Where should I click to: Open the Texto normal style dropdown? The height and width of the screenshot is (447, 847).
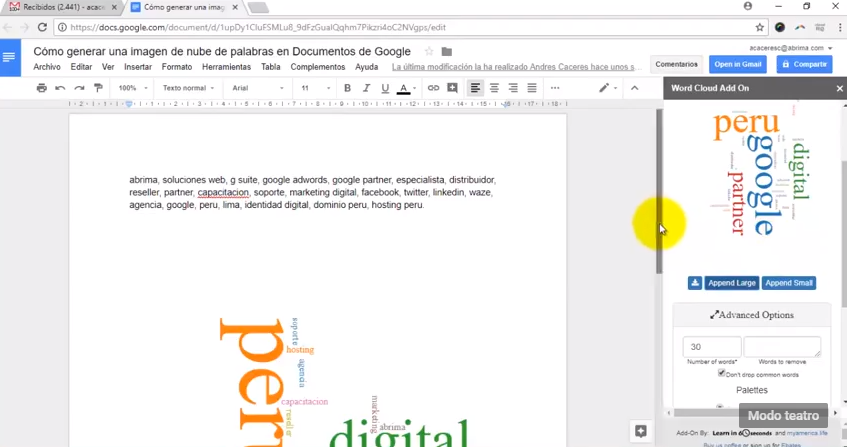tap(189, 88)
